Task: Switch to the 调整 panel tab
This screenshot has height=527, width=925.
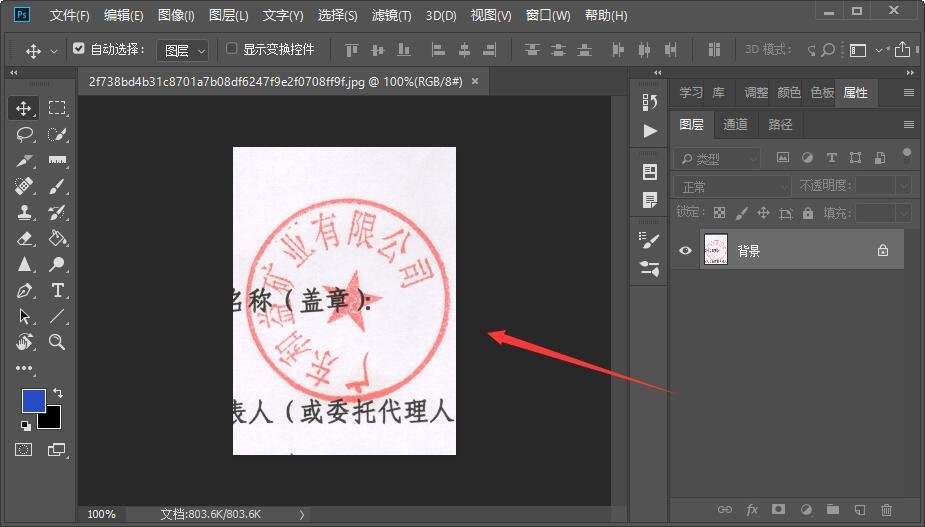Action: tap(756, 93)
